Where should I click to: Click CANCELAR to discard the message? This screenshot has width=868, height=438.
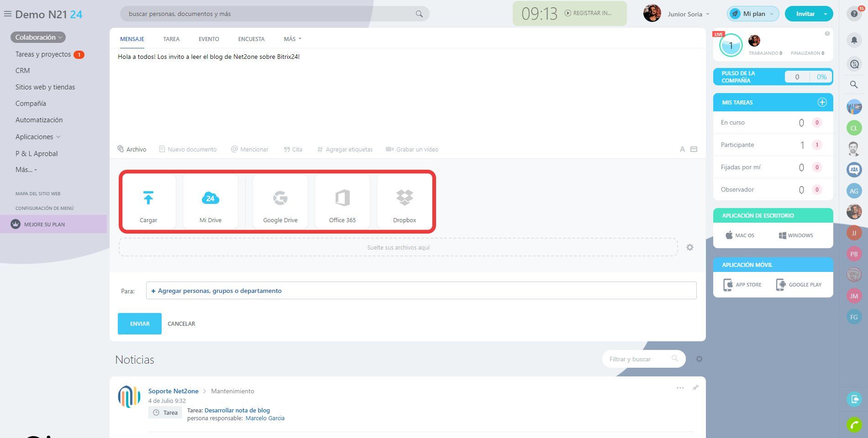pos(181,323)
